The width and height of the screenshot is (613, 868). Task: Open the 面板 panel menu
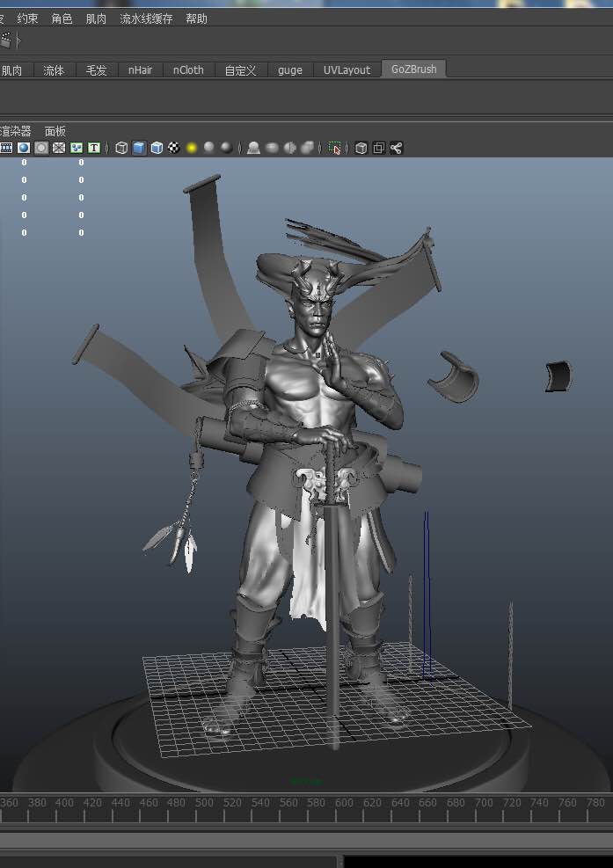[55, 131]
